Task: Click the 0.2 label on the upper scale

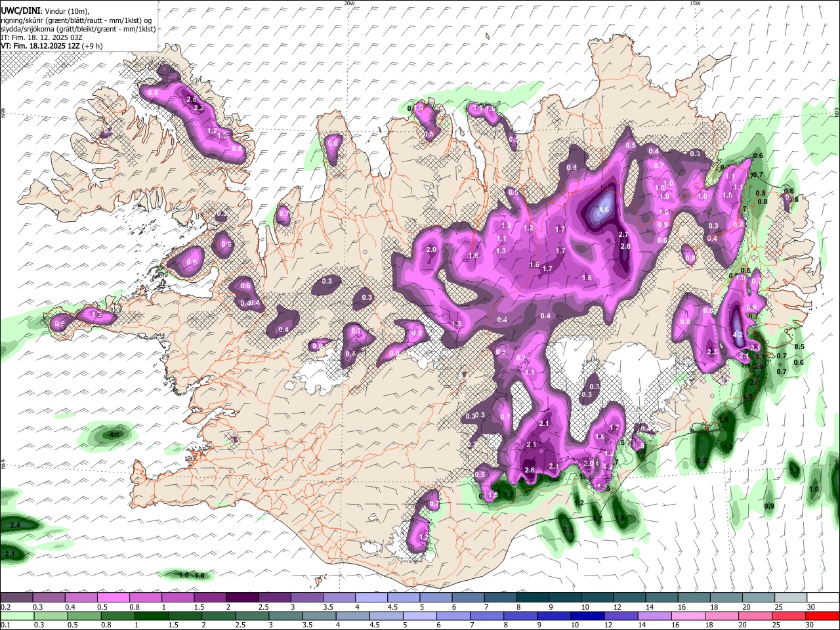Action: 5,607
